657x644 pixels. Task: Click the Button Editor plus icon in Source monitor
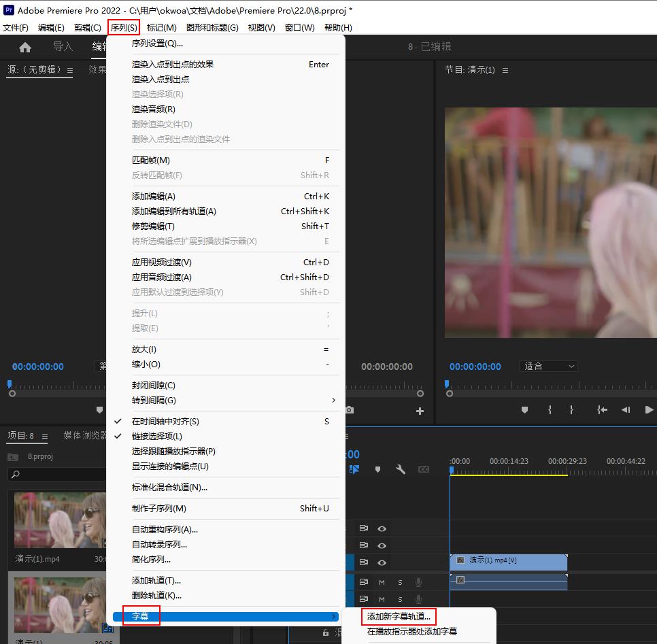point(420,411)
